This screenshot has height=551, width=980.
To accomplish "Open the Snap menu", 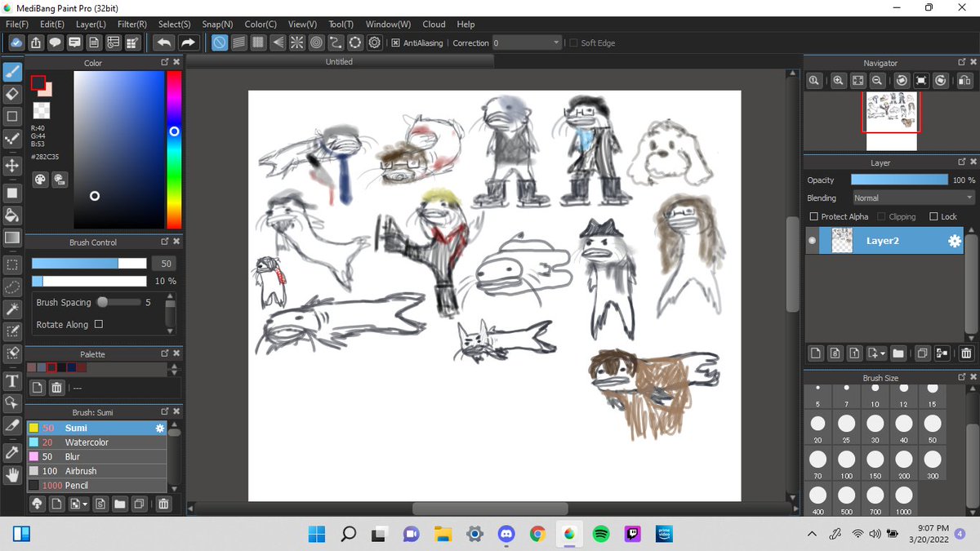I will 217,24.
